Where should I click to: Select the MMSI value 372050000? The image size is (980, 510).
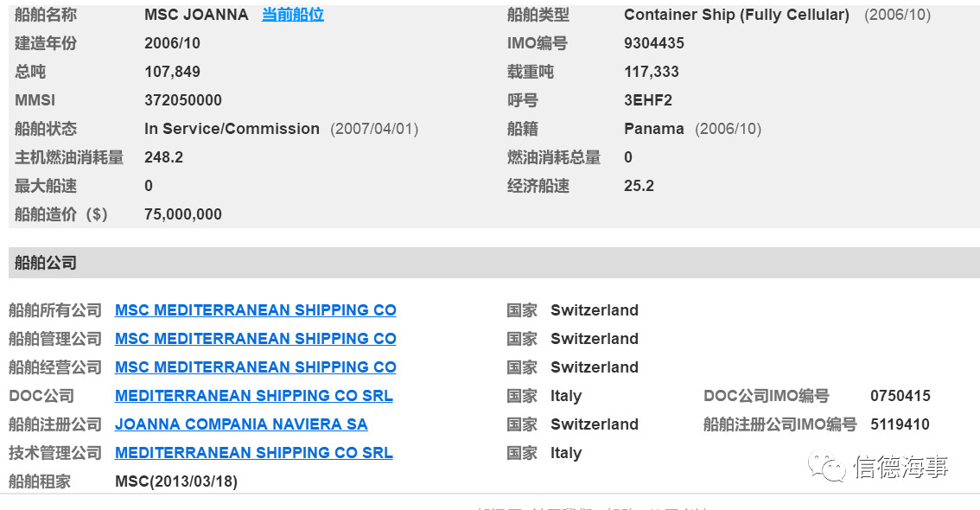click(x=183, y=100)
